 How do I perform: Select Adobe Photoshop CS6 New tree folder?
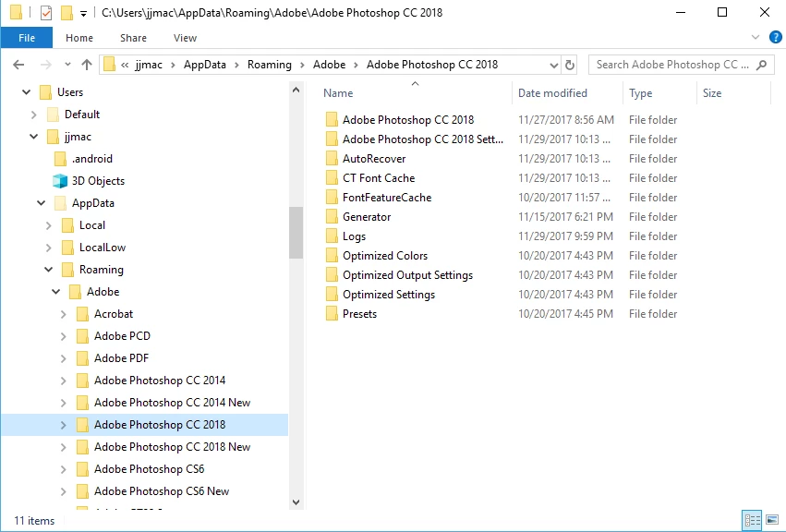(162, 491)
